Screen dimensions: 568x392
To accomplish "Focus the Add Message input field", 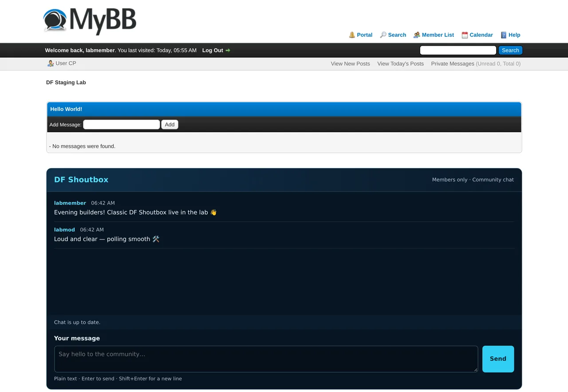I will (122, 125).
